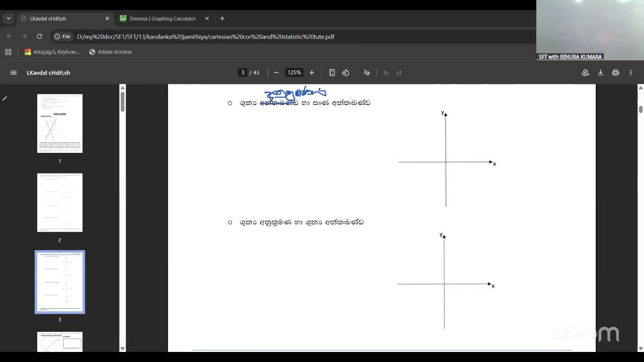The width and height of the screenshot is (644, 362).
Task: Click the document scrollbar thumb
Action: (x=640, y=109)
